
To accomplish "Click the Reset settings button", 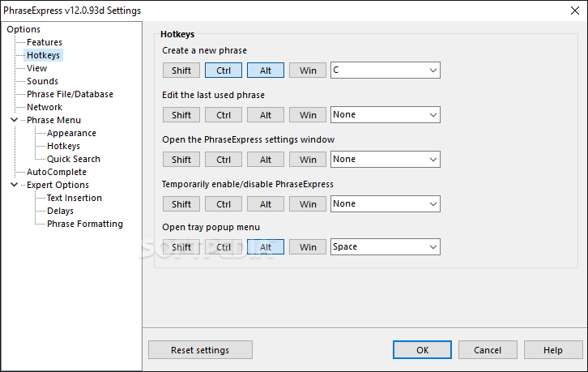I will (x=200, y=350).
